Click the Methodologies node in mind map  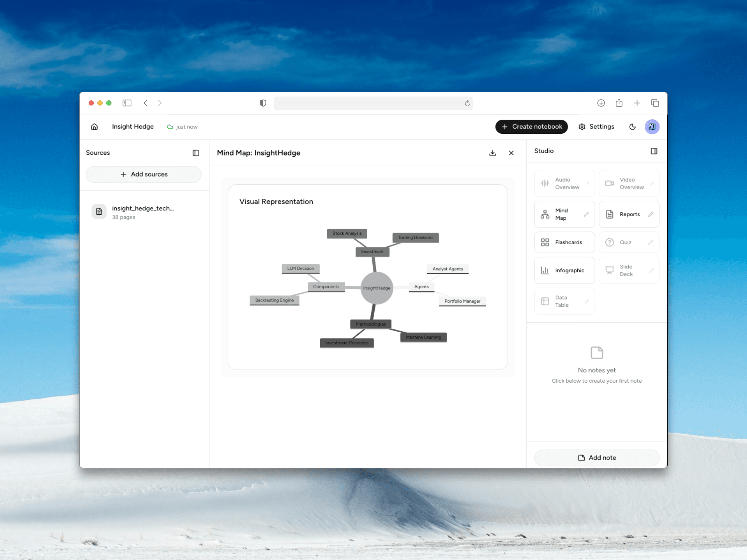coord(370,324)
